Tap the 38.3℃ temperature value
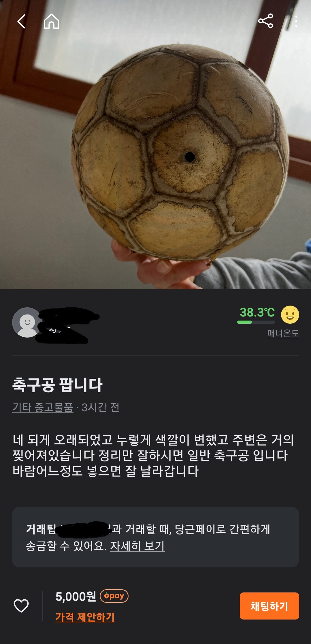 tap(257, 312)
